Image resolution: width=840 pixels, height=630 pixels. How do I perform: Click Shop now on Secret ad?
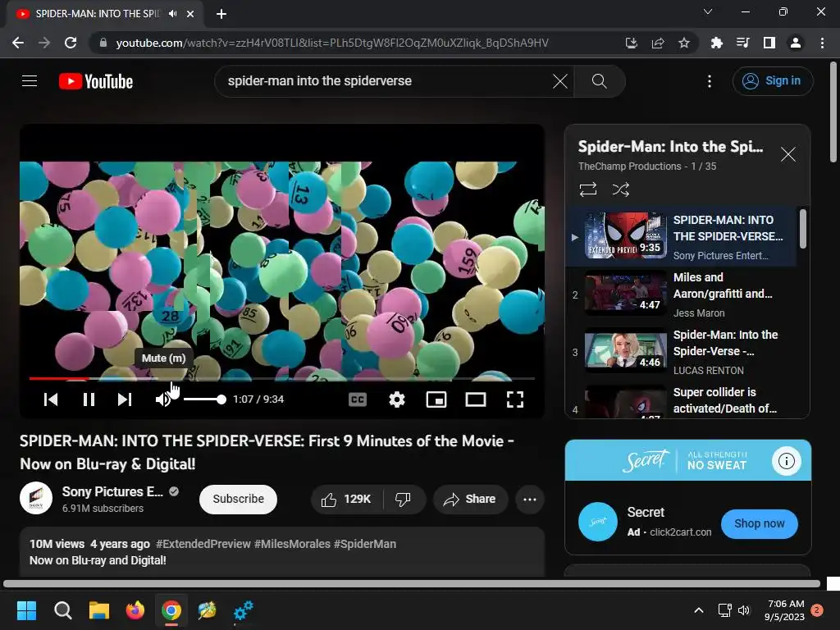click(x=759, y=523)
